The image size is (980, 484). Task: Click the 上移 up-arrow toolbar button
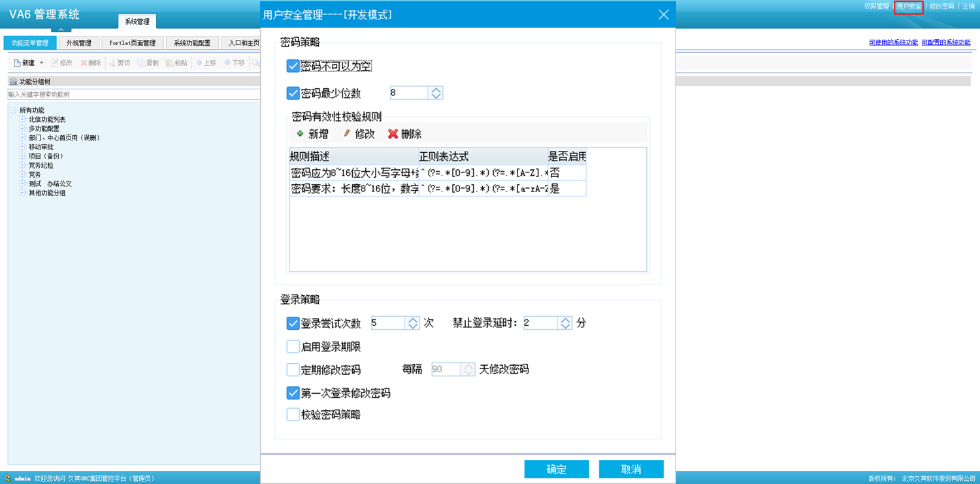pyautogui.click(x=206, y=63)
